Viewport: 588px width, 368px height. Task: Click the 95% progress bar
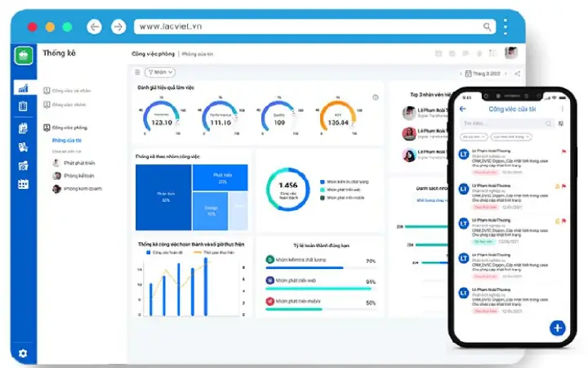coord(321,289)
